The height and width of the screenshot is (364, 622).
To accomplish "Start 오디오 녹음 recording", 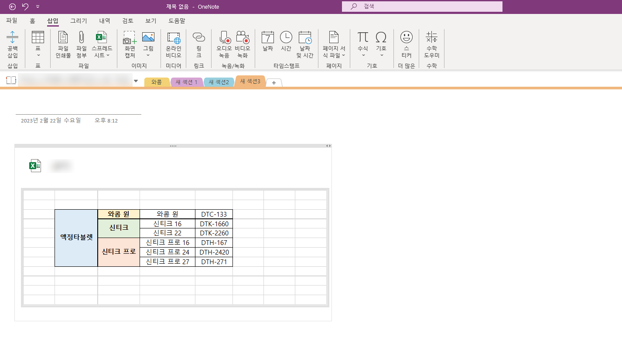I will click(x=224, y=44).
